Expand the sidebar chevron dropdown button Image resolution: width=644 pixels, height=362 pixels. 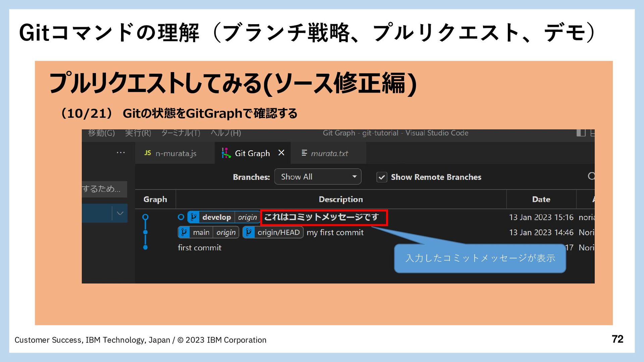[x=120, y=213]
